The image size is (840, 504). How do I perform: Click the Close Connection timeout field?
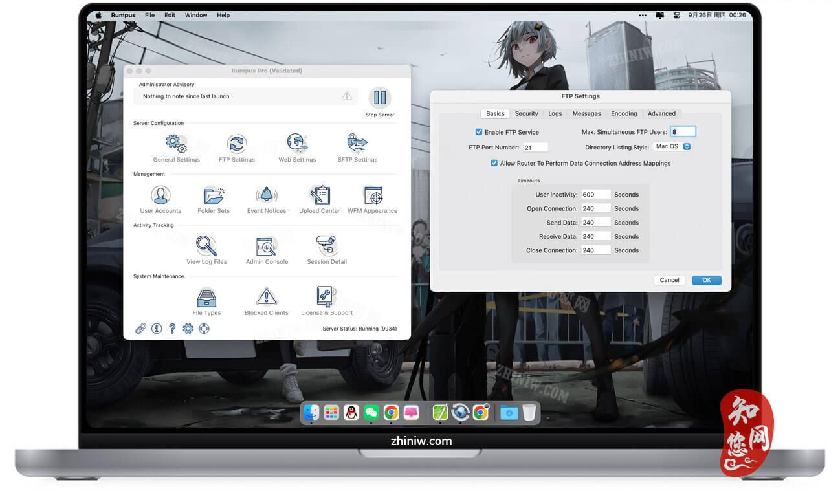(595, 250)
